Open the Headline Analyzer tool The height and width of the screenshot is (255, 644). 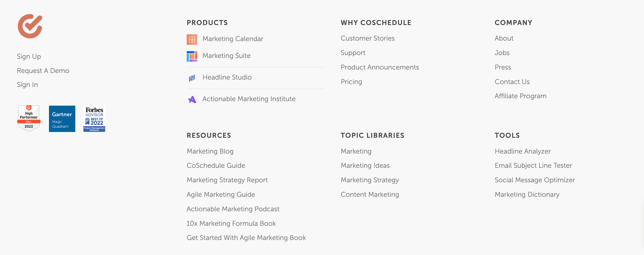tap(523, 151)
